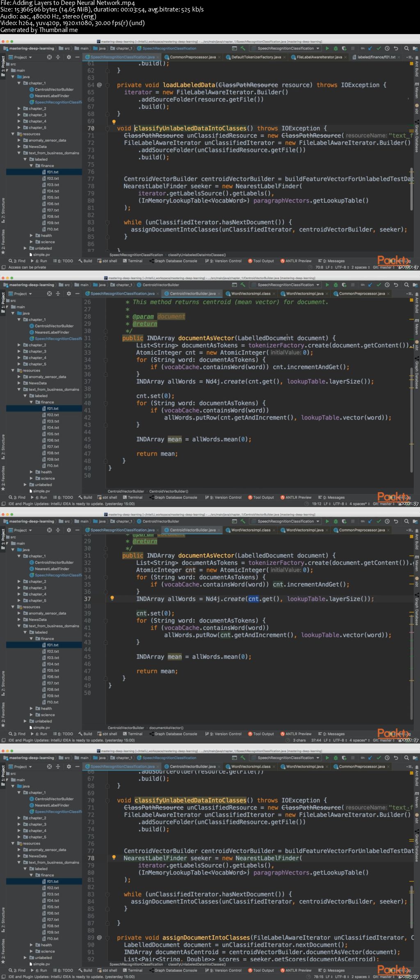The width and height of the screenshot is (420, 980).
Task: Click the Build hammer icon in the 00:00:47 frame
Action: 243,48
